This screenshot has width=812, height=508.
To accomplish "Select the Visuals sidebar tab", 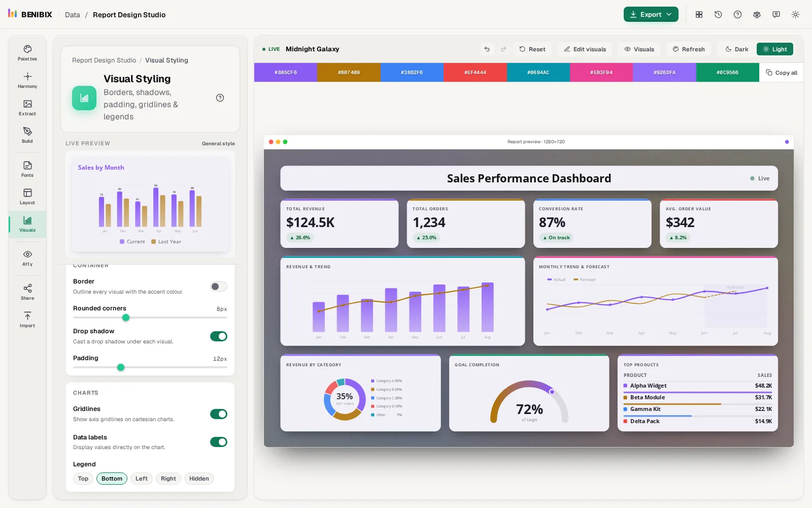I will click(27, 224).
